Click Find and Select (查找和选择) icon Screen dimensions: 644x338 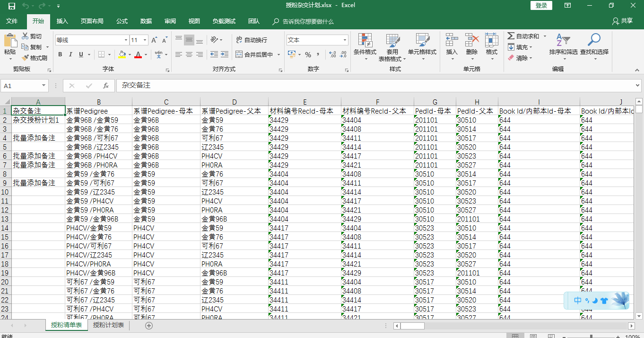coord(594,40)
